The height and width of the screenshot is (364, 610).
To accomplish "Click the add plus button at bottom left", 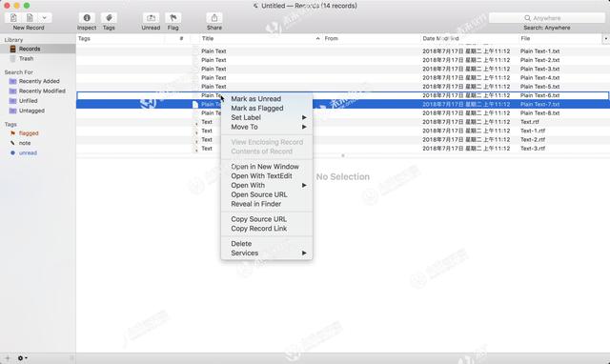I will click(8, 358).
